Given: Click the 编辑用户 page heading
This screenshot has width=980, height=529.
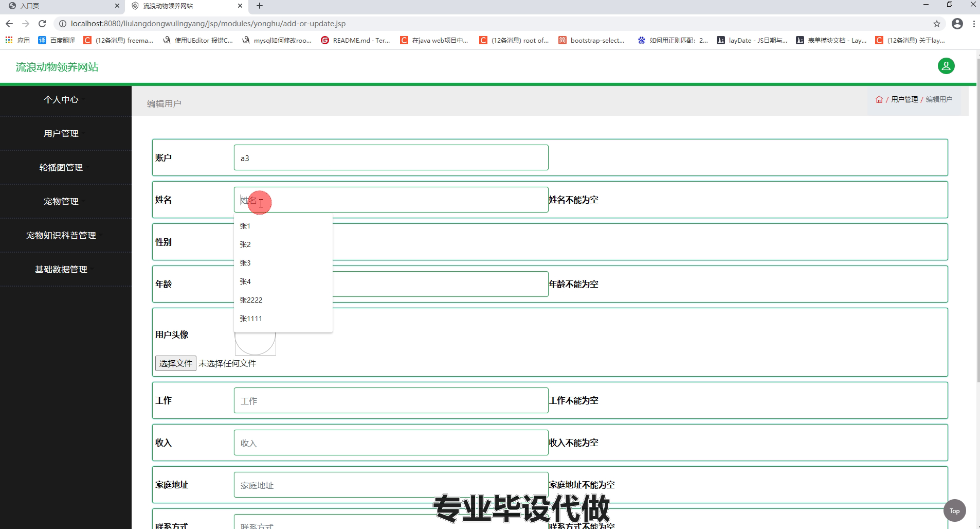Looking at the screenshot, I should 164,103.
